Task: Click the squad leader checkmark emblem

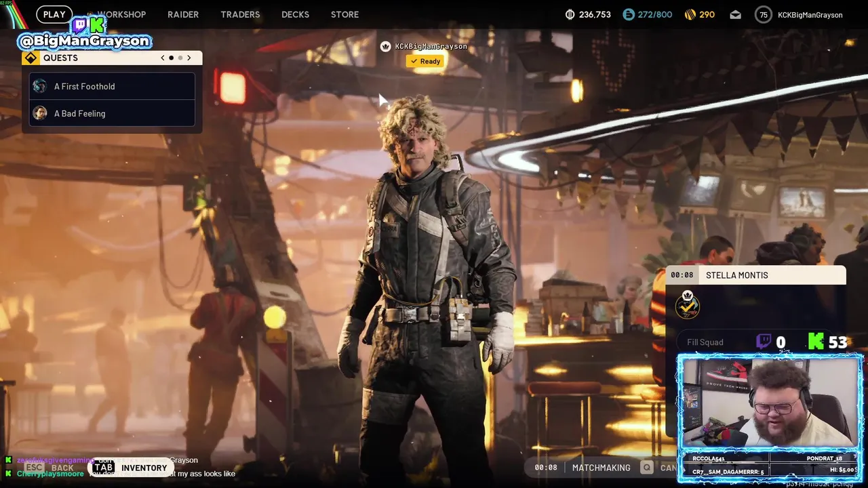Action: (688, 305)
